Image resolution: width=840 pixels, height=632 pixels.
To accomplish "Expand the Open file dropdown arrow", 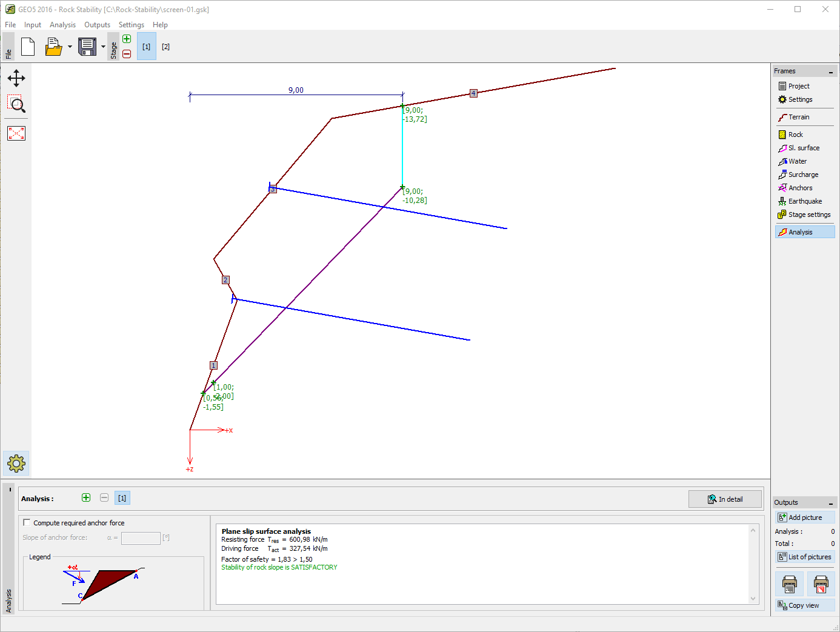I will click(70, 47).
